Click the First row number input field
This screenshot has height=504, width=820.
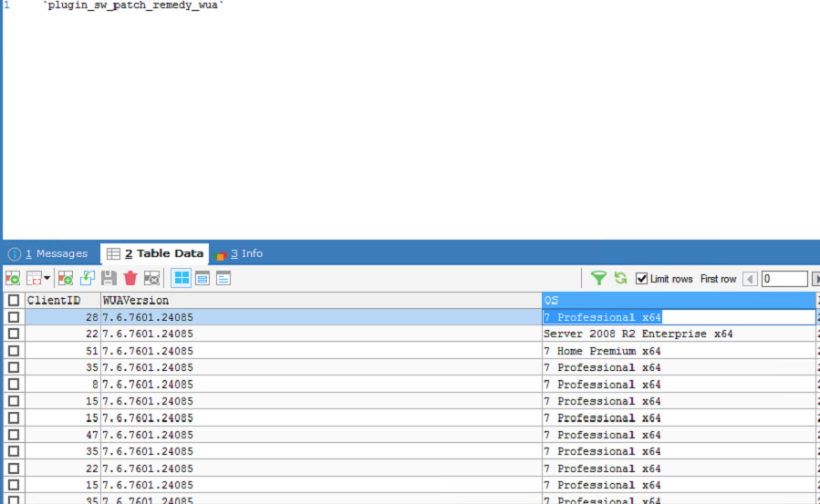coord(784,279)
